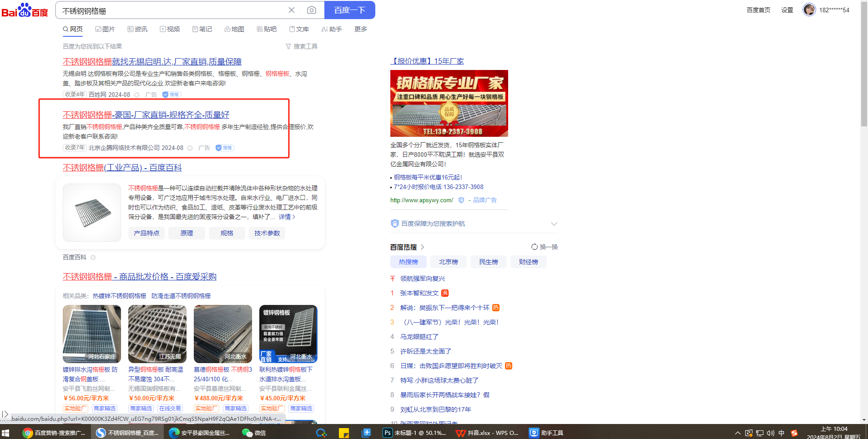Clear the search box with the X icon

point(292,10)
